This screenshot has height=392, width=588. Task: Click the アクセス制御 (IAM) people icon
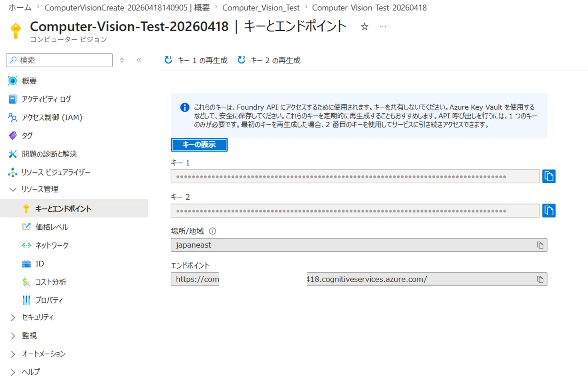(13, 117)
